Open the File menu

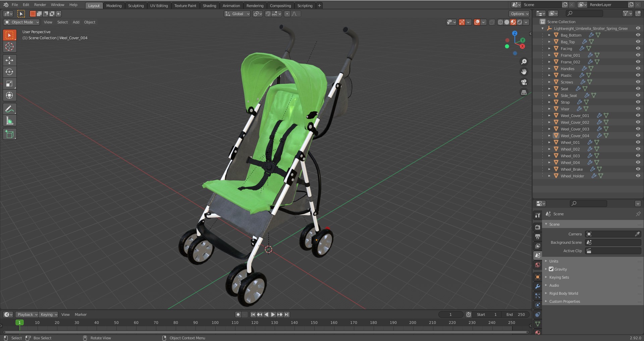(x=15, y=5)
